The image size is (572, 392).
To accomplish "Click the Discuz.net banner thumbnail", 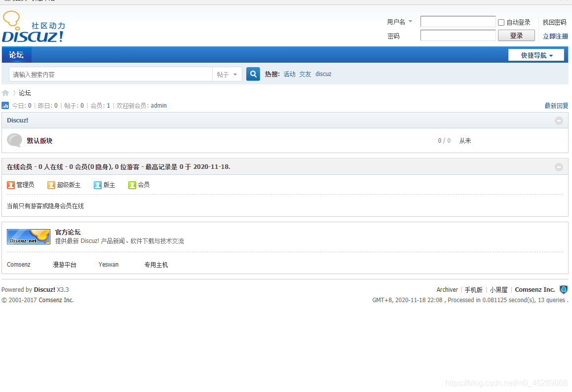I will click(29, 236).
